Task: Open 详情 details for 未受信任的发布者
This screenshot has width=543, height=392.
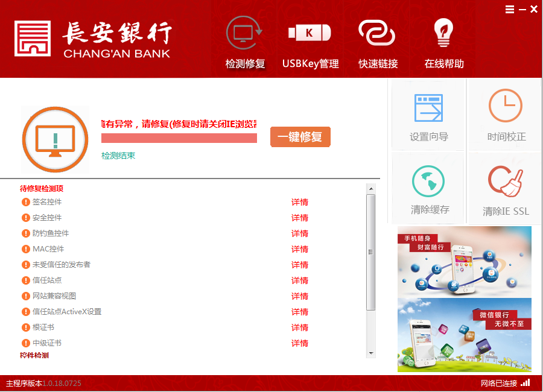Action: pyautogui.click(x=299, y=265)
